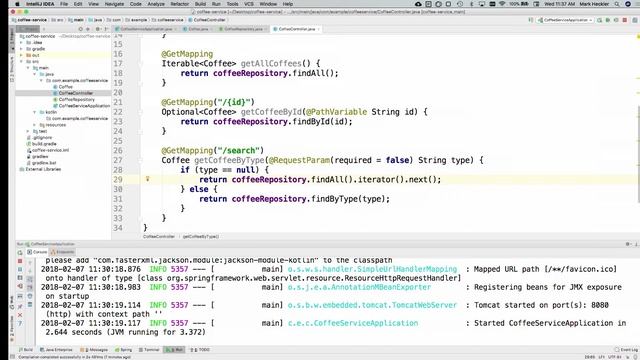Screen dimensions: 640x360
Task: Expand the gradle folder
Action: coord(22,49)
